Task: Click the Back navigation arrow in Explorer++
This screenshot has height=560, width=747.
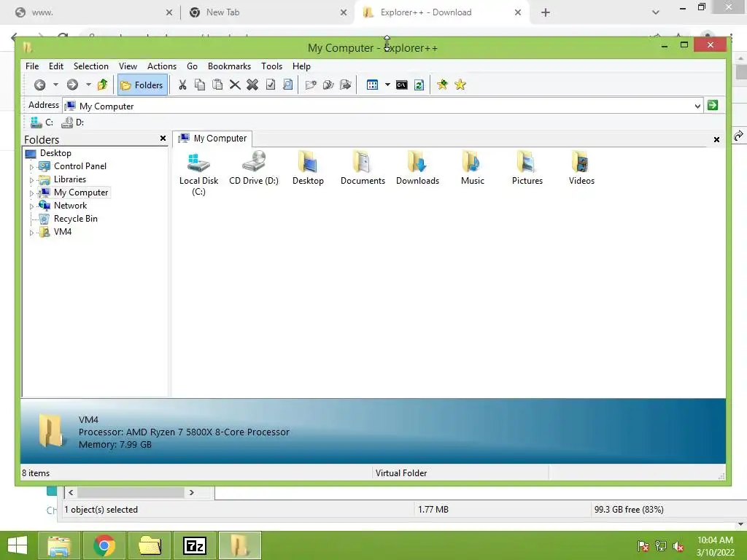Action: (x=39, y=85)
